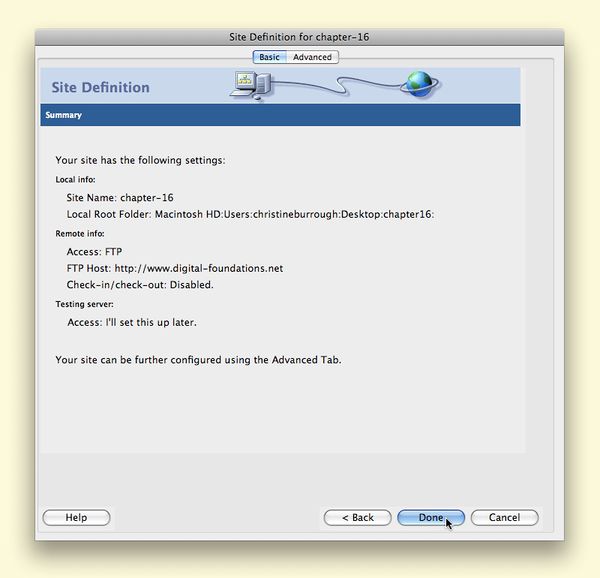600x578 pixels.
Task: Click the Local Root Folder path
Action: tap(250, 214)
